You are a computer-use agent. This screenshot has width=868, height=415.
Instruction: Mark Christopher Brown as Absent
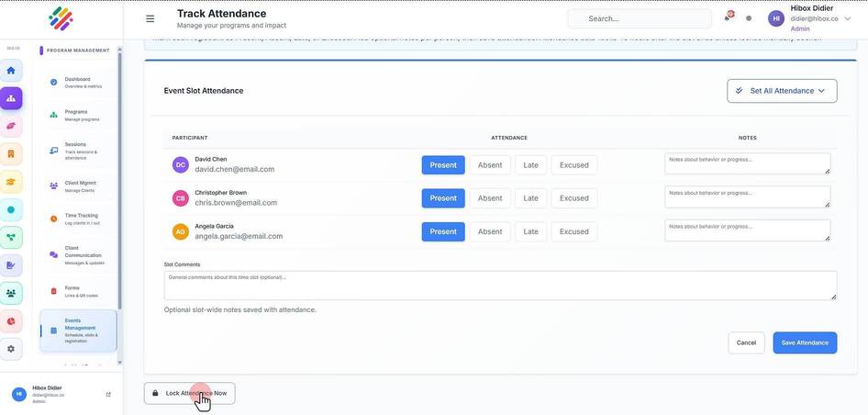490,198
